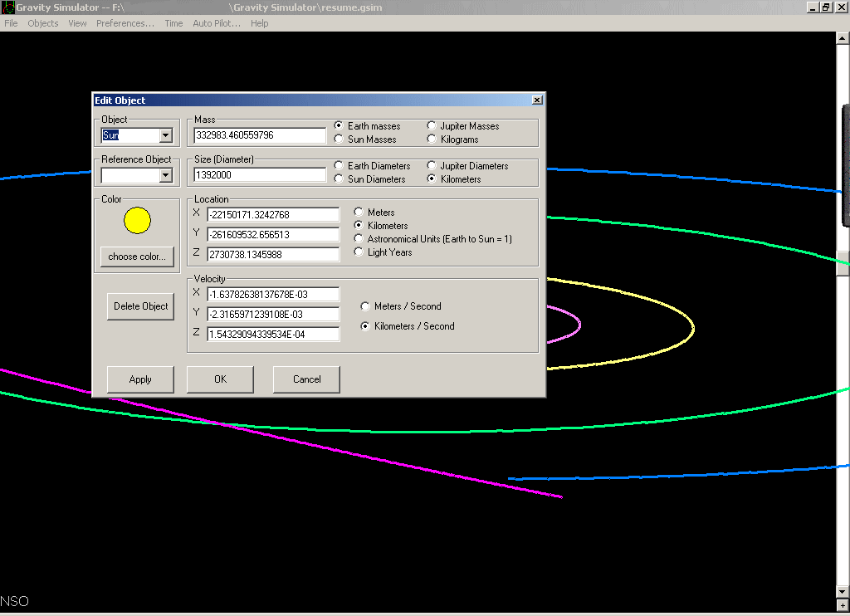The height and width of the screenshot is (616, 850).
Task: Click the Cancel button
Action: tap(306, 379)
